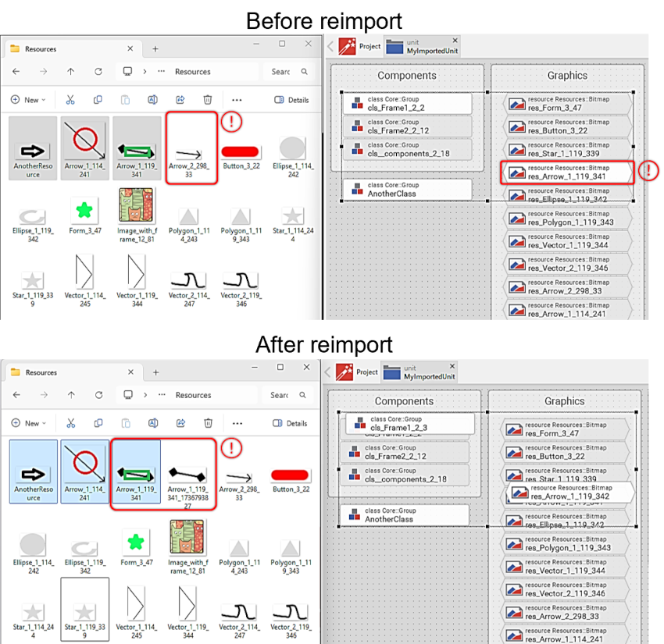Click Rename icon in upper Explorer toolbar
The width and height of the screenshot is (664, 644).
[152, 100]
